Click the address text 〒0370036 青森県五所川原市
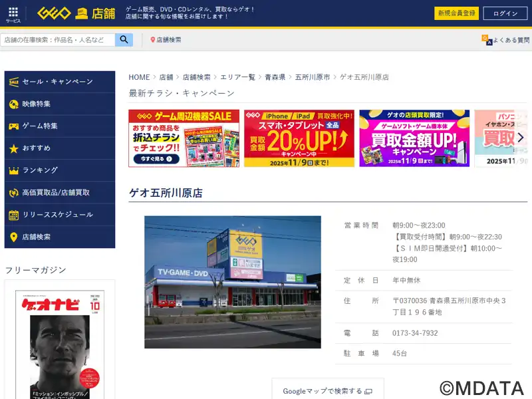532x399 pixels. click(x=450, y=307)
